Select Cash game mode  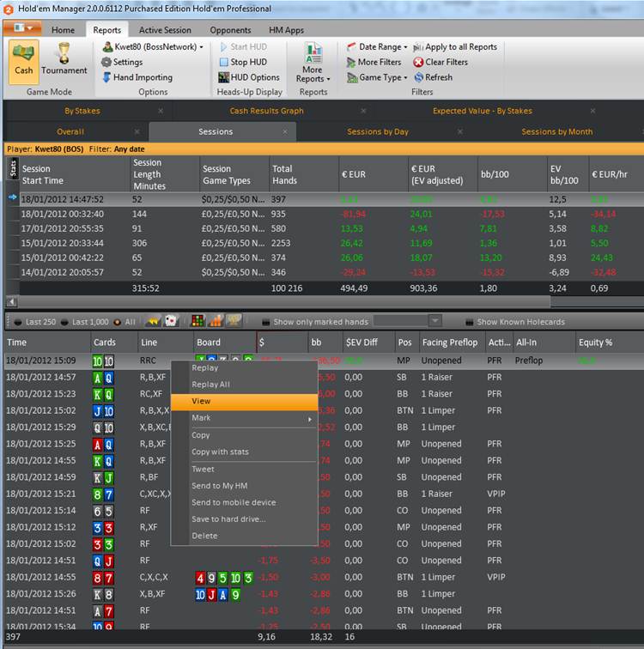tap(23, 61)
